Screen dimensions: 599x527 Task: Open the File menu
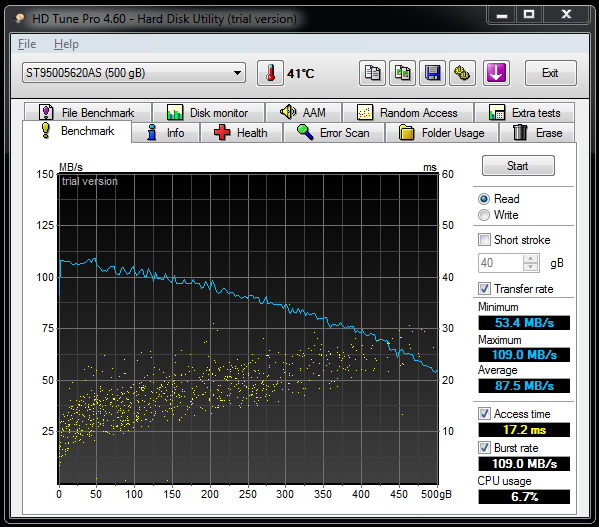[x=27, y=44]
